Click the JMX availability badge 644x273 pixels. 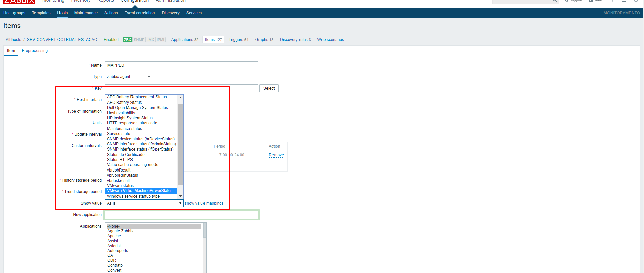(x=150, y=40)
